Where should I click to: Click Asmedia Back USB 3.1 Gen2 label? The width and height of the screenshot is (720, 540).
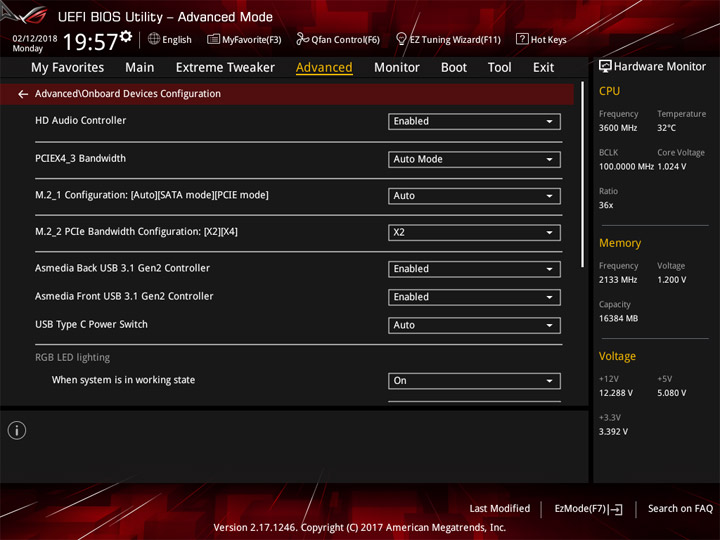pyautogui.click(x=122, y=268)
